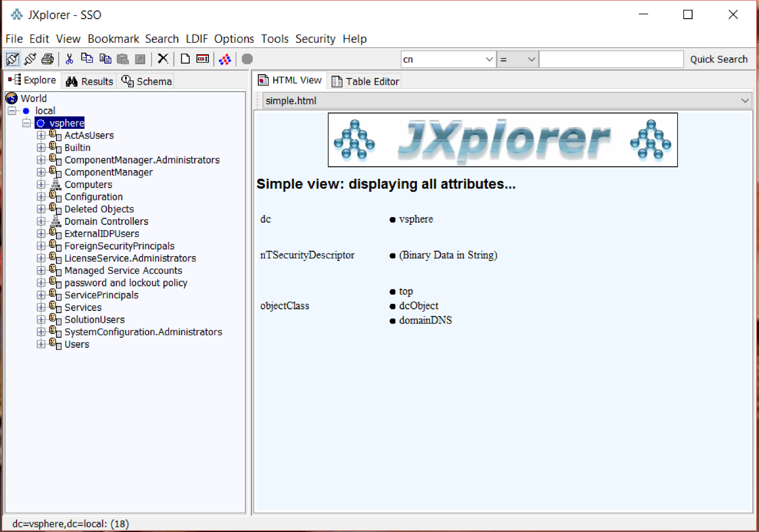This screenshot has width=759, height=532.
Task: Select the Explore tab
Action: click(32, 80)
